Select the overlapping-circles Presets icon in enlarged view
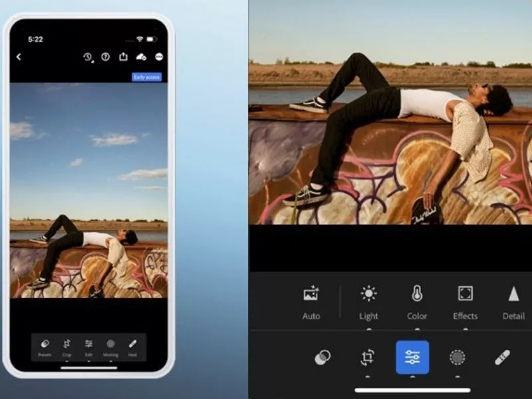Viewport: 532px width, 399px height. click(x=323, y=357)
